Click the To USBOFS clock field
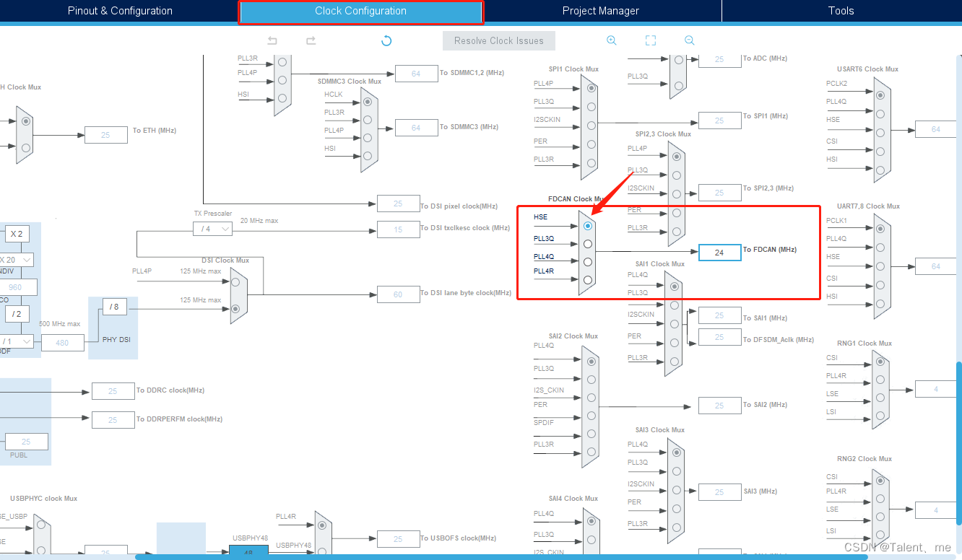The image size is (962, 560). [398, 539]
